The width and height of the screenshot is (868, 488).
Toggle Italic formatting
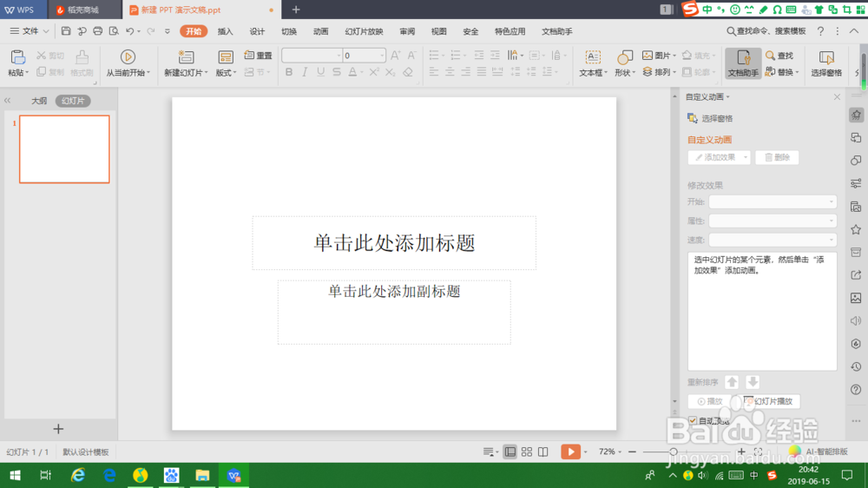click(305, 72)
